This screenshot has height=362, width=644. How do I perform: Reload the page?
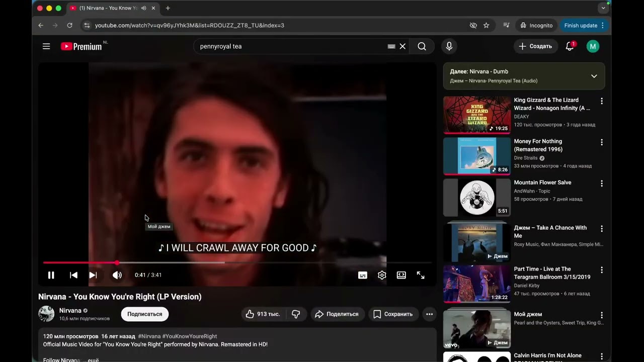(69, 25)
